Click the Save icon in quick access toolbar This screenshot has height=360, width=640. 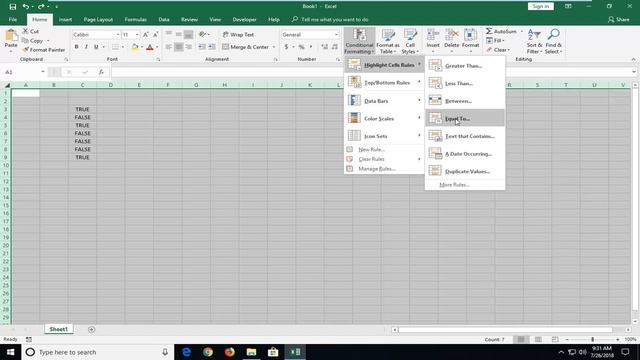13,7
